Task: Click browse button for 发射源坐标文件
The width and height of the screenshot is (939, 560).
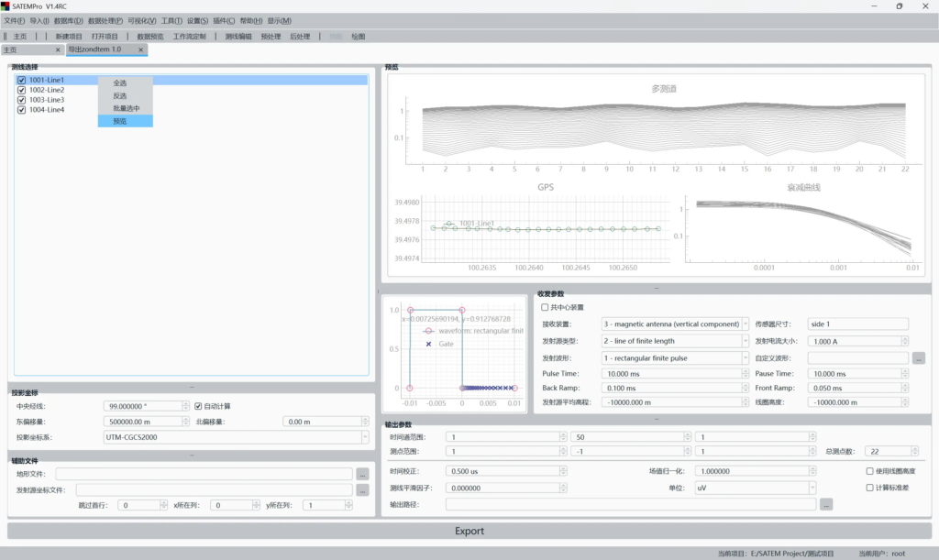Action: pyautogui.click(x=362, y=490)
